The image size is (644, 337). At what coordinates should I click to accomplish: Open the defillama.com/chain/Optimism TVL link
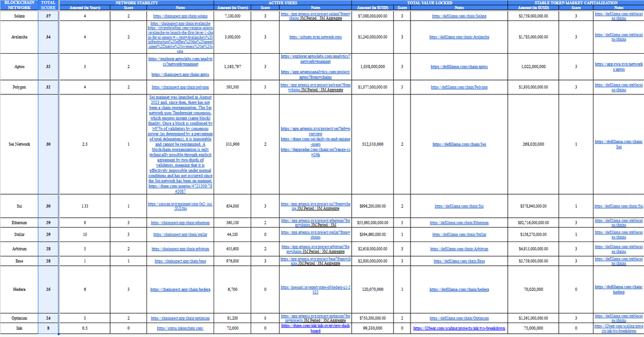click(x=459, y=318)
